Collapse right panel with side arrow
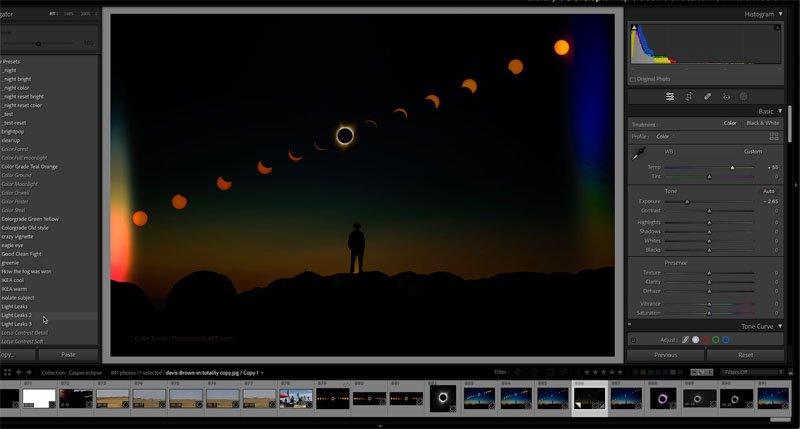This screenshot has height=429, width=800. pos(796,185)
